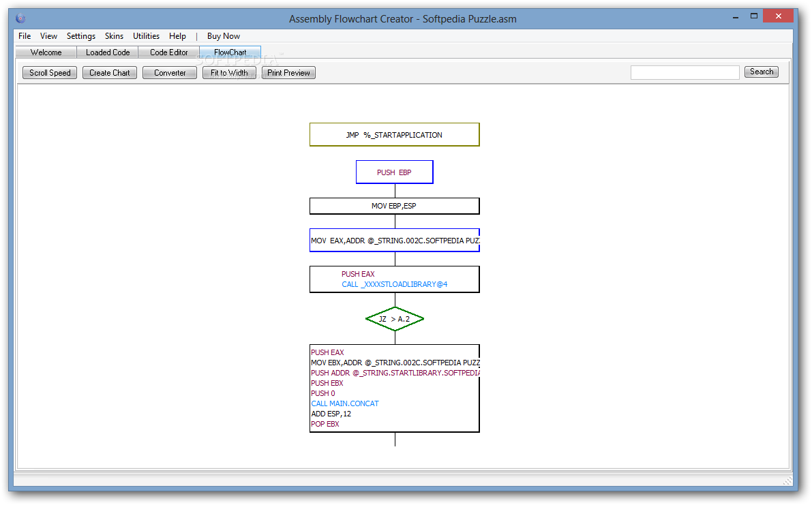Focus the search text field

point(685,72)
